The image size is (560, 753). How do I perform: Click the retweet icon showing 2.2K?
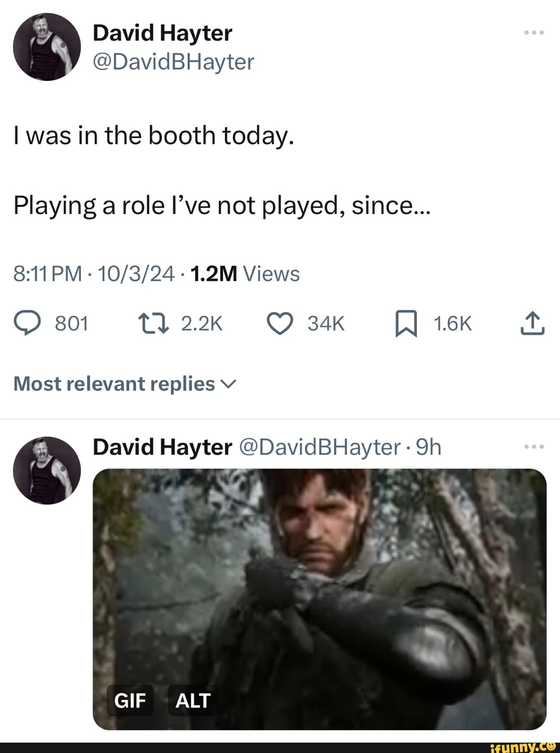(x=153, y=322)
